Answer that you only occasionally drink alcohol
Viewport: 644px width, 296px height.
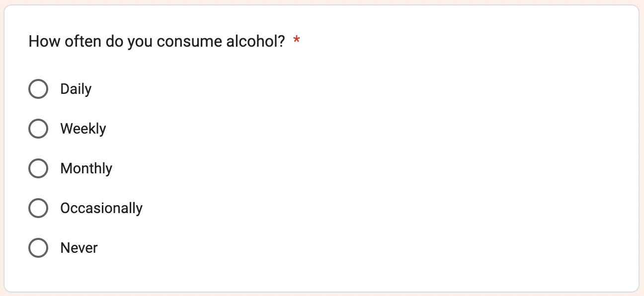(38, 209)
